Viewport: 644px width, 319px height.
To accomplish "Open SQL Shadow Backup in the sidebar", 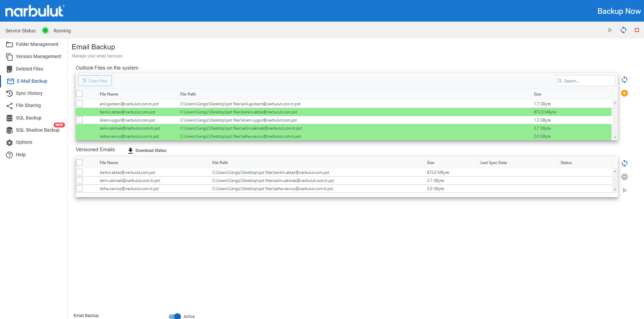I will coord(38,130).
